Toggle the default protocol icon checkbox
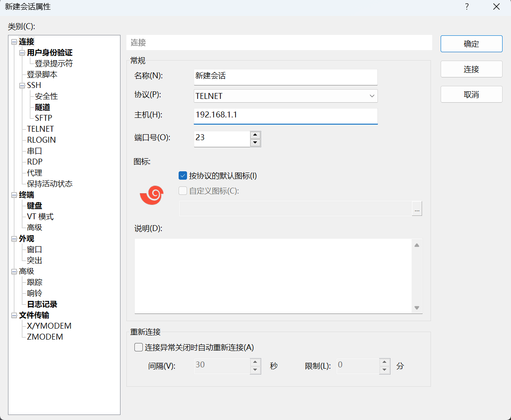The height and width of the screenshot is (420, 511). (183, 176)
